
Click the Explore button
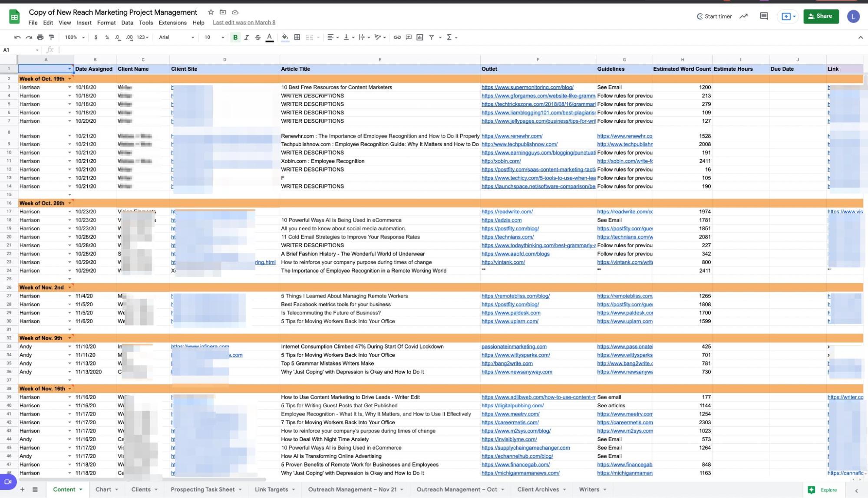pos(823,490)
